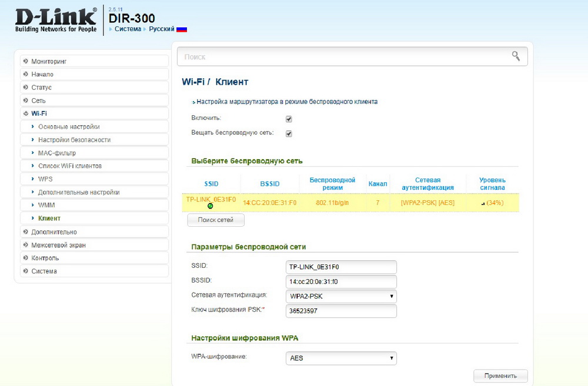Open the MAC-фильтр submenu item

pos(57,153)
